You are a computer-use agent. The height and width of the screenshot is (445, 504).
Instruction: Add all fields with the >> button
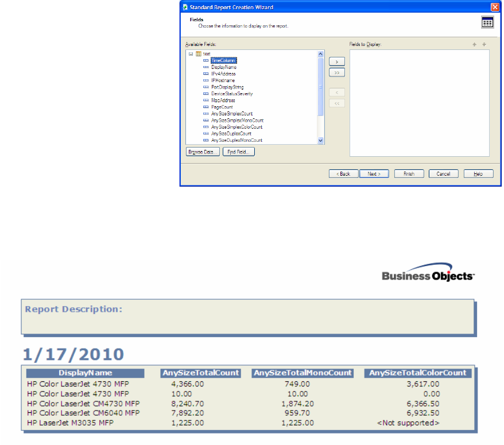(x=337, y=73)
